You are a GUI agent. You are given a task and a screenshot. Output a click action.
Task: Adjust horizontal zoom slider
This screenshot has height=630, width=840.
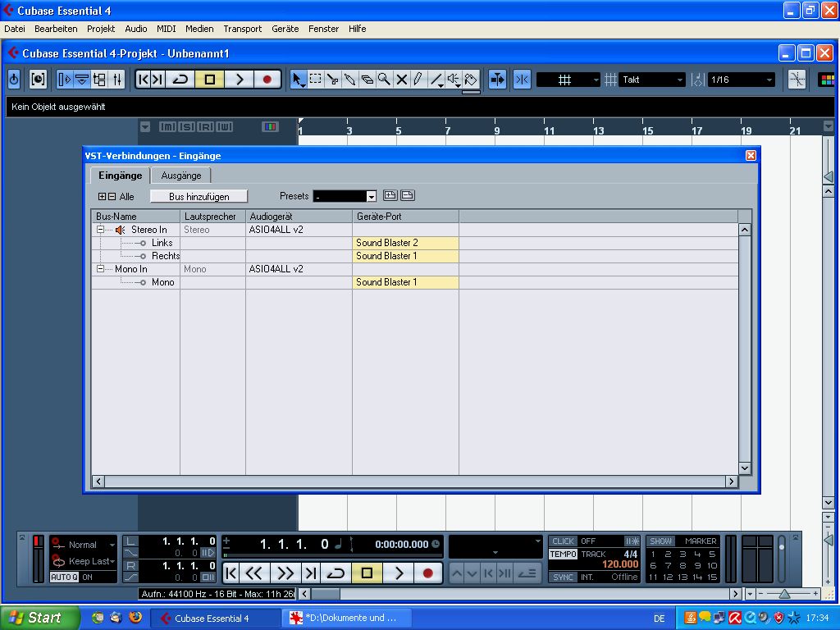coord(784,594)
